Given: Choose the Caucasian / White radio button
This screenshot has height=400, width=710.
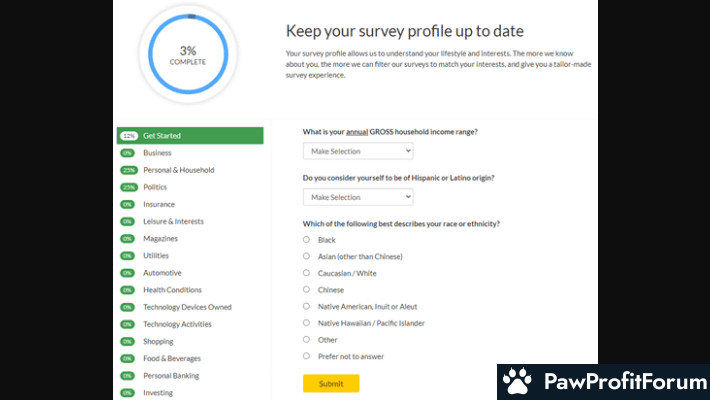Looking at the screenshot, I should [x=307, y=273].
